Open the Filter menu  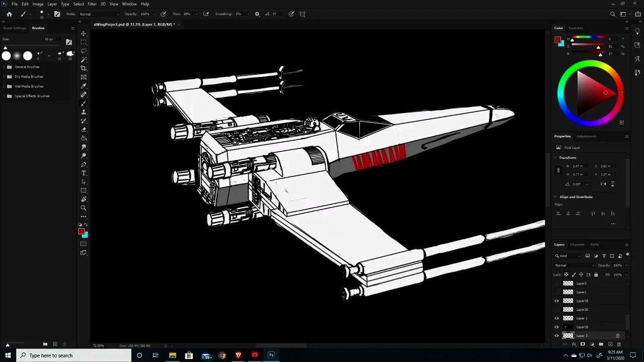point(92,4)
